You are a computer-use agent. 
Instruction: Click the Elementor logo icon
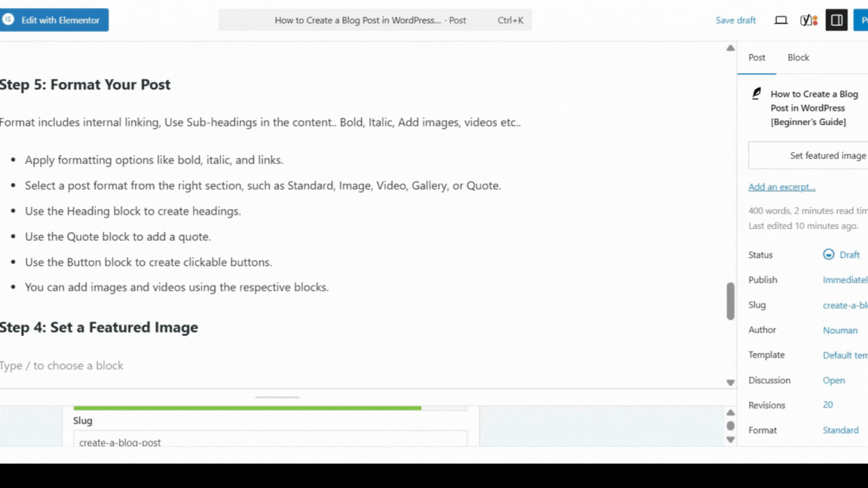8,20
